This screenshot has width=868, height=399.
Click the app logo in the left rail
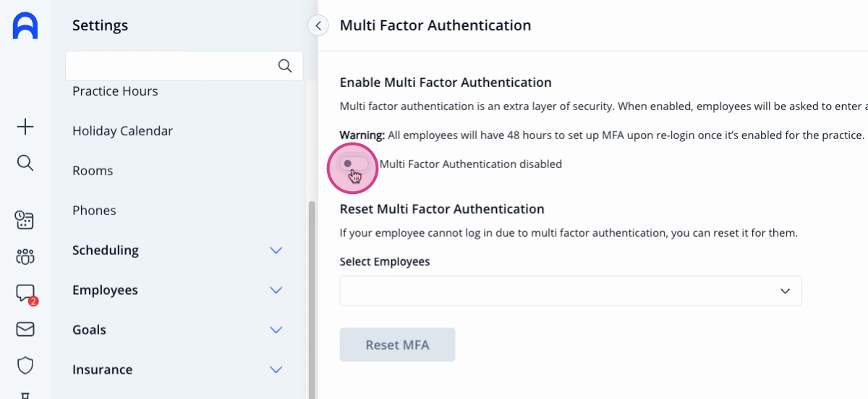pos(25,26)
